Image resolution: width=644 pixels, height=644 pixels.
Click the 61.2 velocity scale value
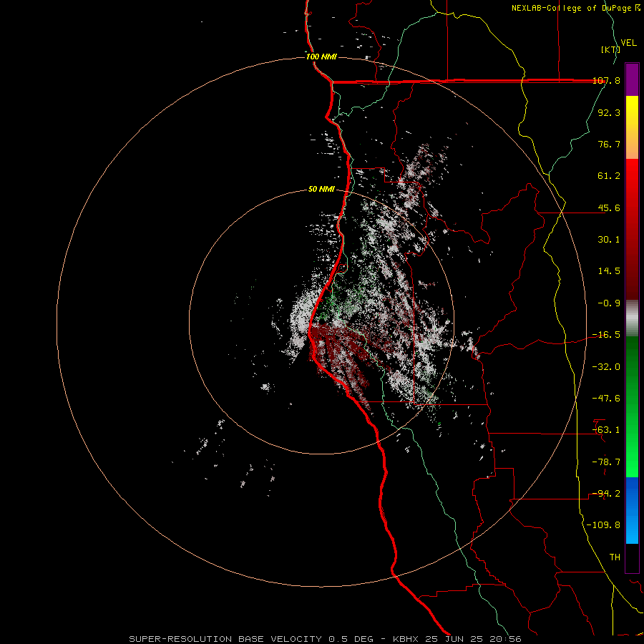click(x=609, y=176)
